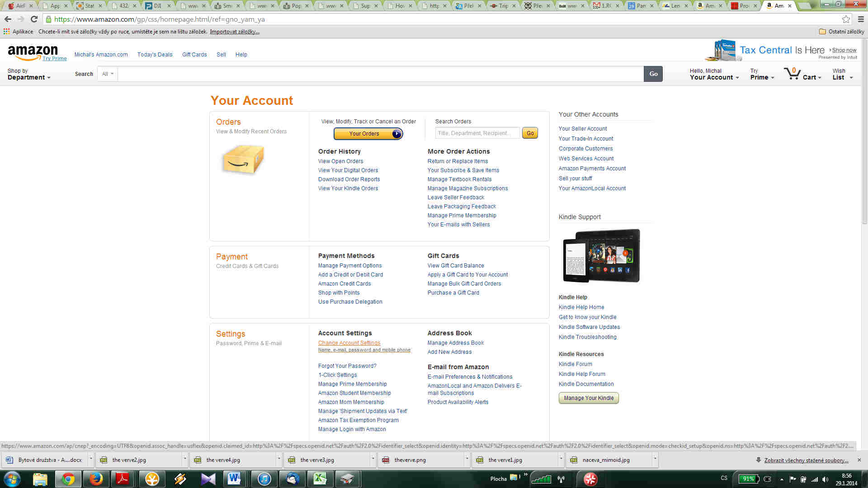This screenshot has width=868, height=488.
Task: Open Michal's Amazon.com nav link
Action: click(101, 55)
